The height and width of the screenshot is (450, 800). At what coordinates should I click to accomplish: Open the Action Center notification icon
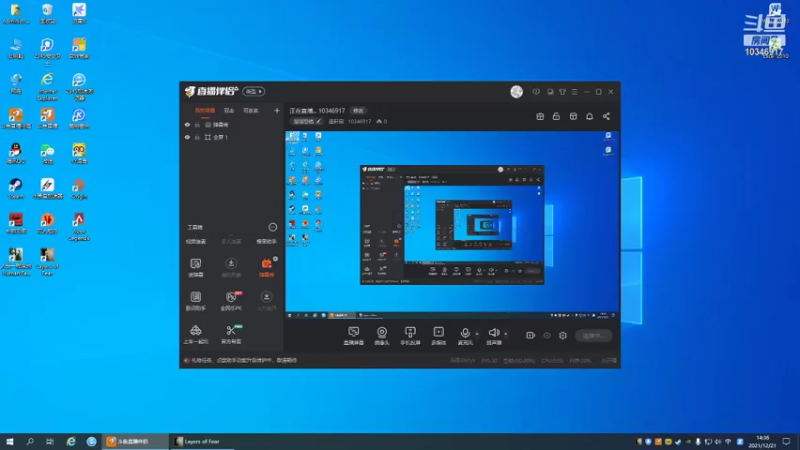click(787, 441)
